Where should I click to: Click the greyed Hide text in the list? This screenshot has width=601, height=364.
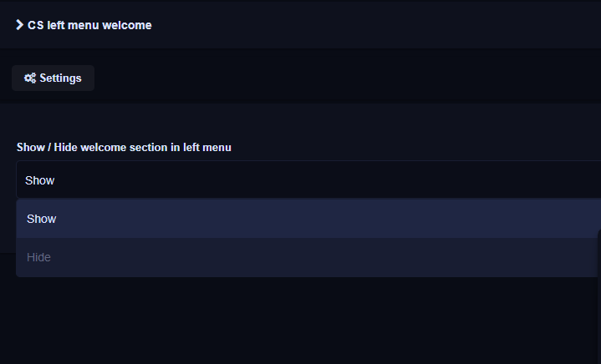pyautogui.click(x=38, y=257)
